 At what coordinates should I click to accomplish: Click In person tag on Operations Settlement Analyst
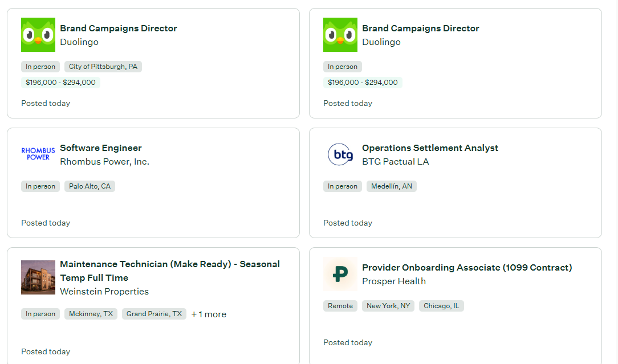(343, 186)
